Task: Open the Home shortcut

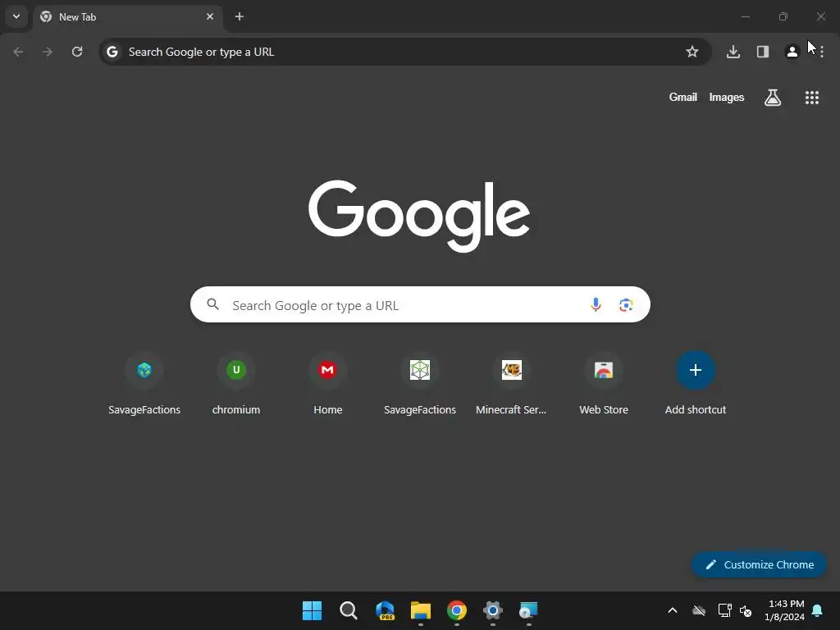Action: [x=328, y=385]
